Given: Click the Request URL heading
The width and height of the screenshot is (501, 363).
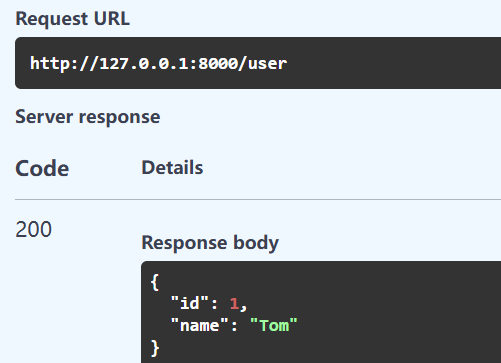Looking at the screenshot, I should 72,19.
